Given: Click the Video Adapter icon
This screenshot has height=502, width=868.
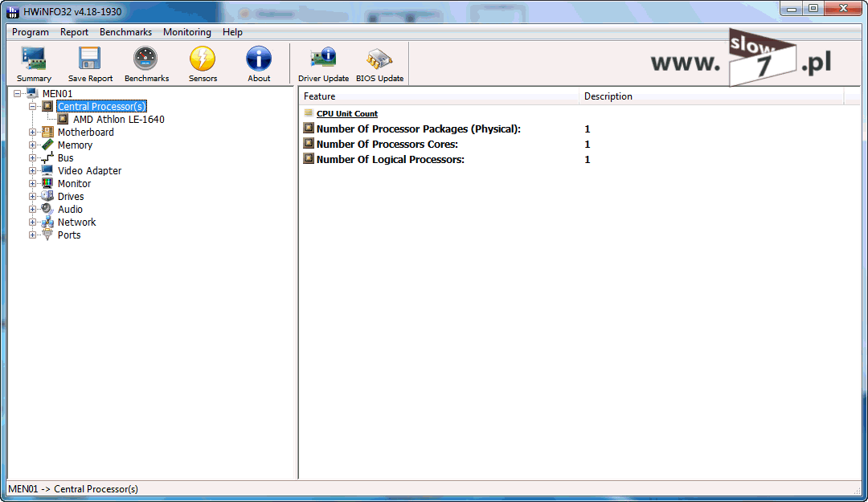Looking at the screenshot, I should [x=47, y=170].
